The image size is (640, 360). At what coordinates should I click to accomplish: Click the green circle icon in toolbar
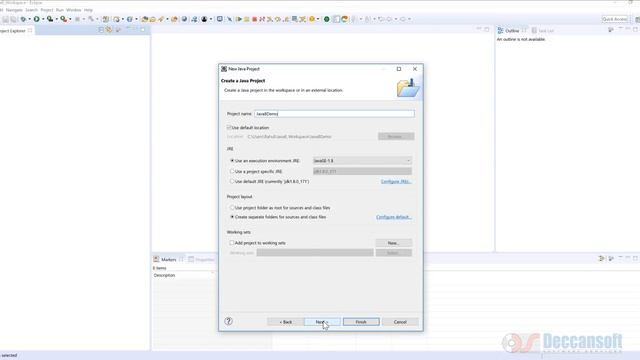point(327,19)
